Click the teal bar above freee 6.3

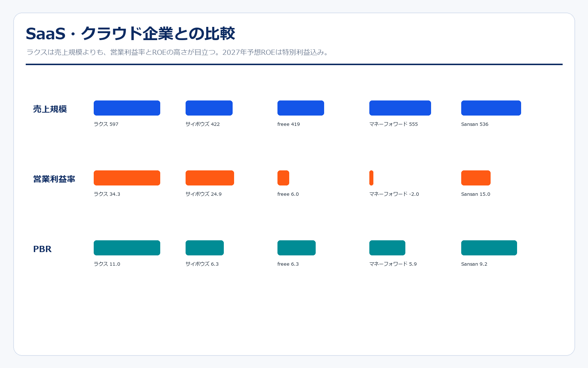coord(297,248)
